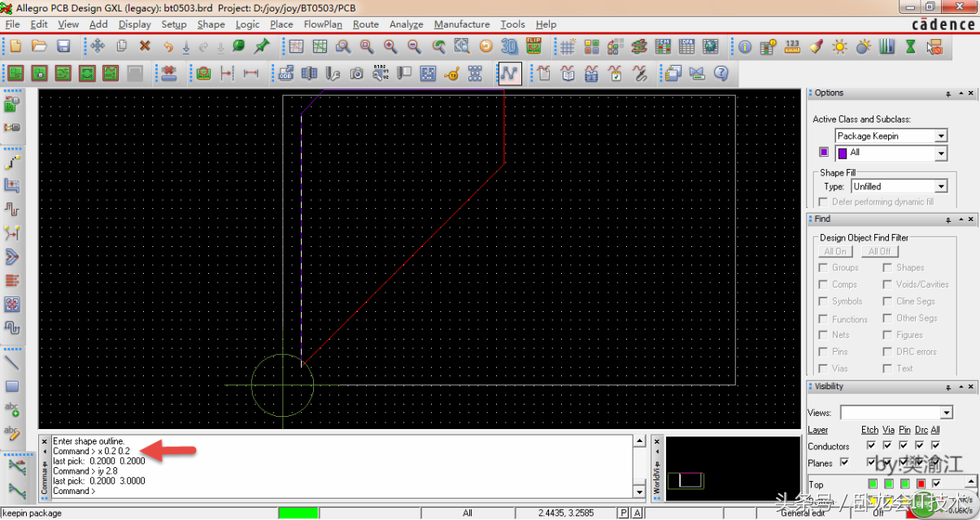Click Zoom In magnifier icon
Screen dimensions: 980x520
pyautogui.click(x=390, y=46)
